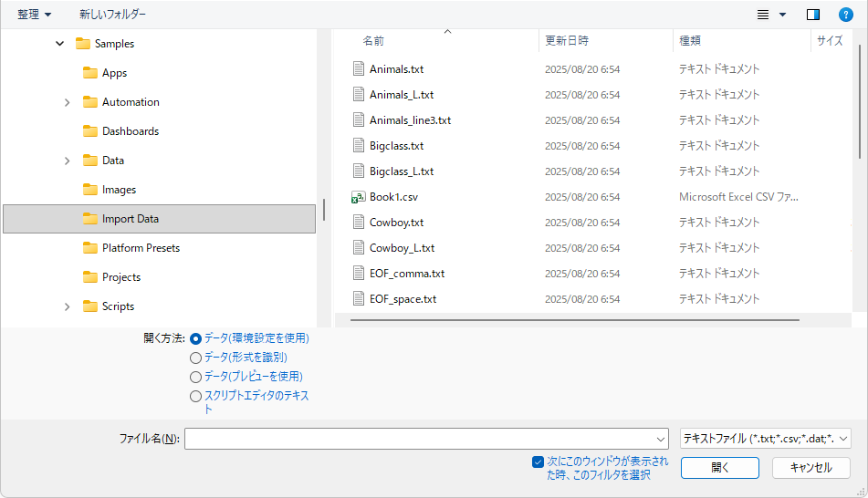
Task: Sort by the 名前 column header
Action: coord(373,41)
